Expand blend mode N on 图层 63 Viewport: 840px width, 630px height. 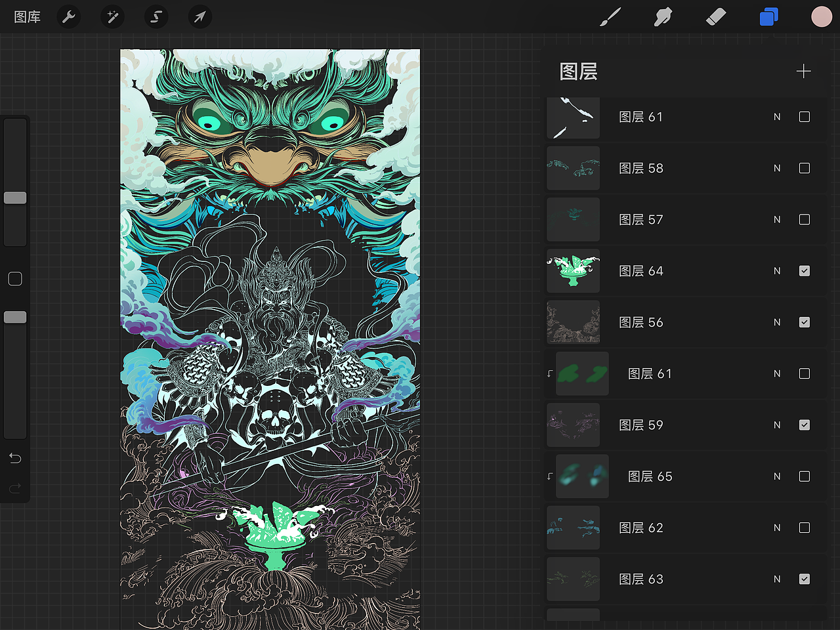coord(777,579)
